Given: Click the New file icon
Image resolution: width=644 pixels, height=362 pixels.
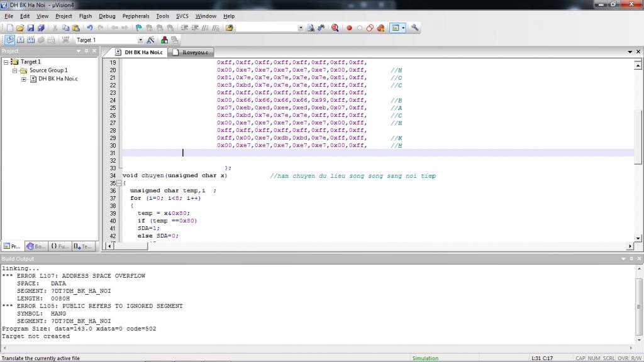Looking at the screenshot, I should coord(9,28).
